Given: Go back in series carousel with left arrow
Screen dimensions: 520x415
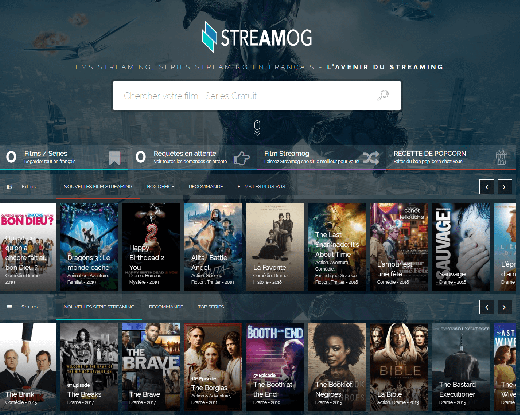Looking at the screenshot, I should [486, 307].
